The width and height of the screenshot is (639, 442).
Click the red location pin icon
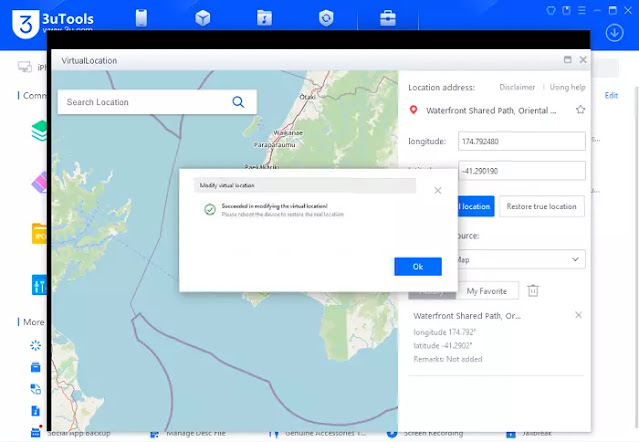pos(413,110)
